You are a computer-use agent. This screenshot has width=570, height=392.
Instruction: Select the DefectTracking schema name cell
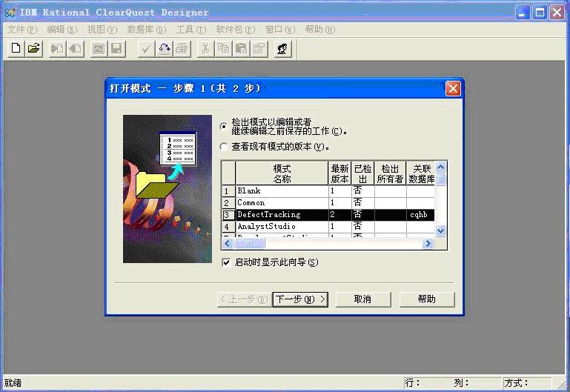tap(282, 215)
